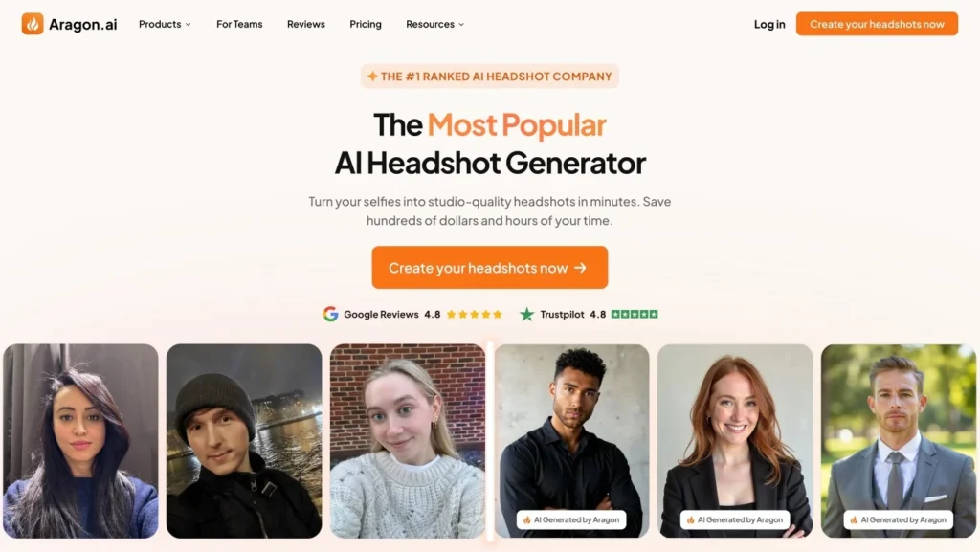Expand the Products dropdown menu
The width and height of the screenshot is (980, 552).
click(x=165, y=24)
